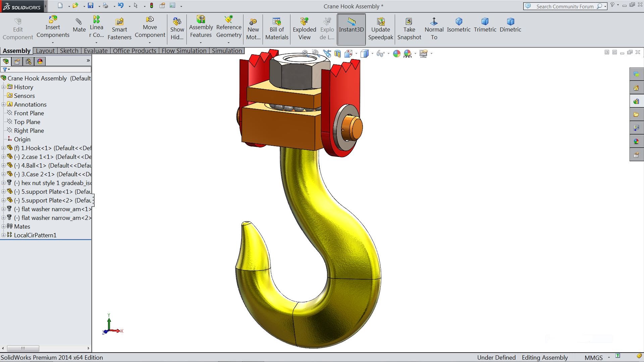Click the Open file folder icon
This screenshot has width=644, height=362.
click(75, 5)
